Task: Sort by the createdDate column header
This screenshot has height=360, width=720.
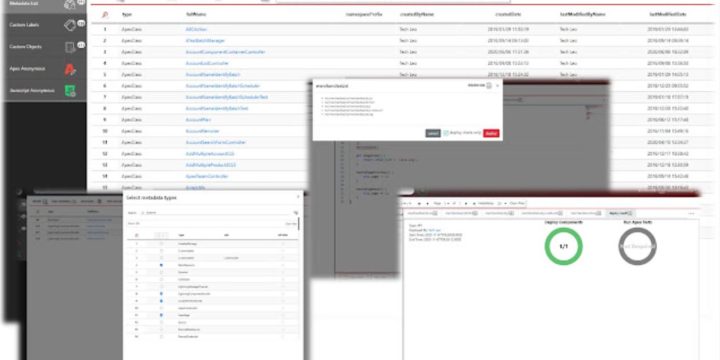Action: pyautogui.click(x=508, y=15)
